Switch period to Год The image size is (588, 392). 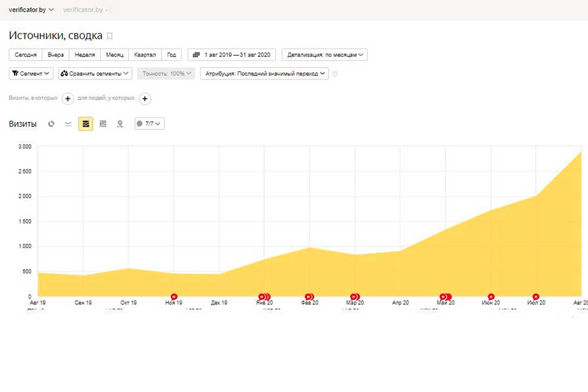coord(171,54)
